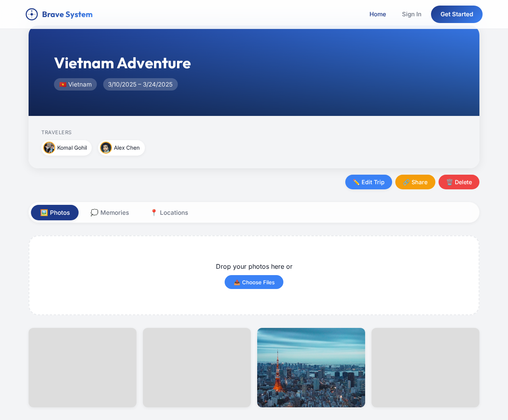Click the Vietnam country badge
508x420 pixels.
[75, 84]
